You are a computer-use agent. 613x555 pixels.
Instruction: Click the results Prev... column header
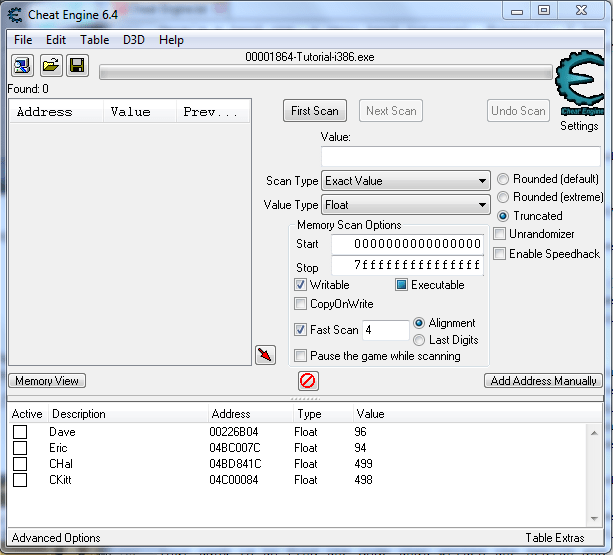point(213,112)
